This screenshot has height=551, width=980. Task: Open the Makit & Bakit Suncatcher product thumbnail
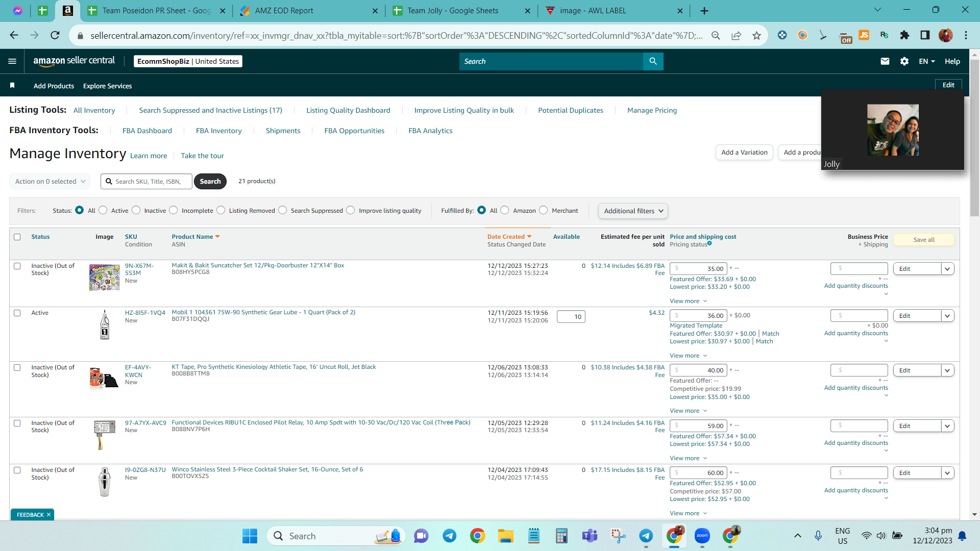105,277
